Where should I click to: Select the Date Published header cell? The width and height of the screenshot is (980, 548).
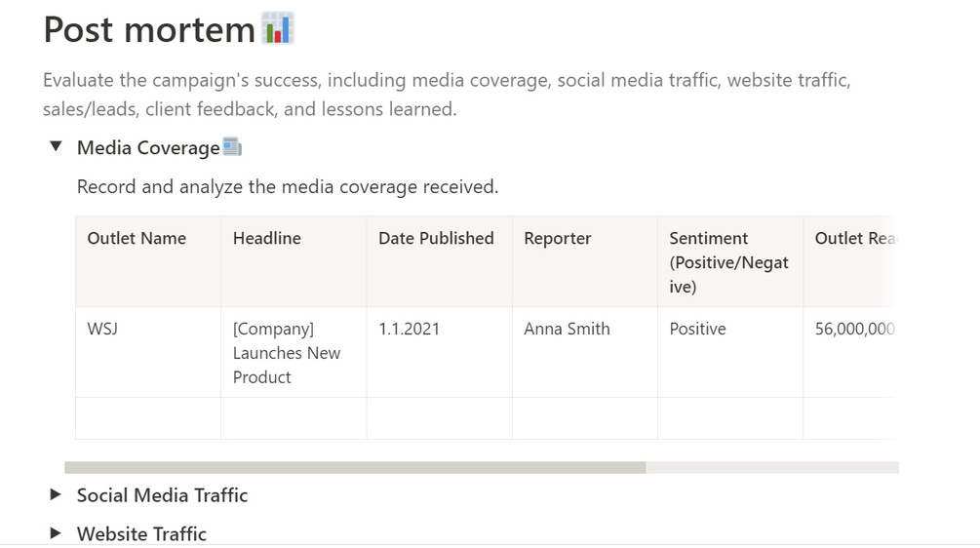click(x=436, y=239)
